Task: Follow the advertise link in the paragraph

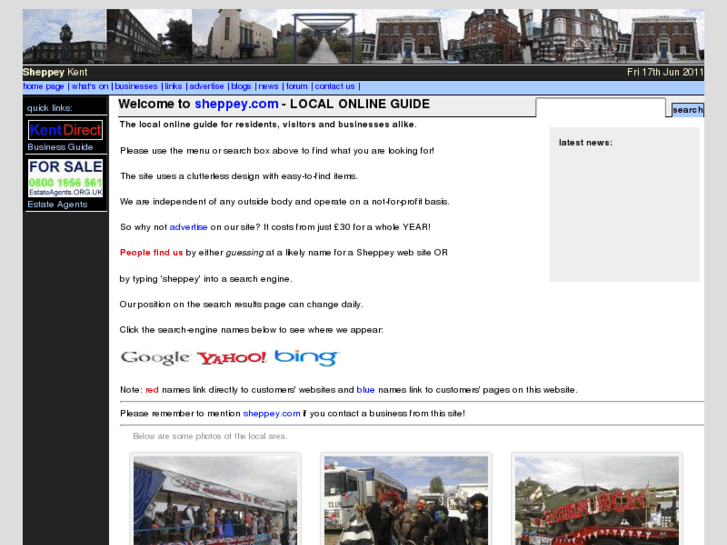Action: pos(188,227)
